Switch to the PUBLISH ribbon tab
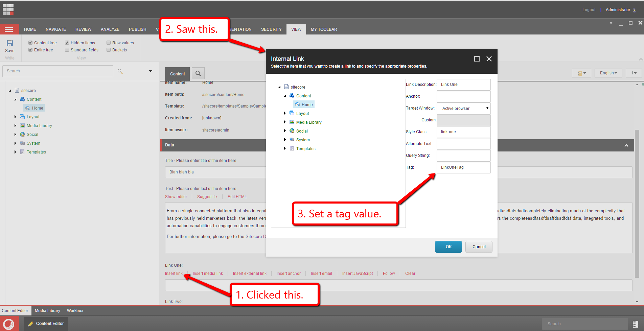 [x=137, y=29]
